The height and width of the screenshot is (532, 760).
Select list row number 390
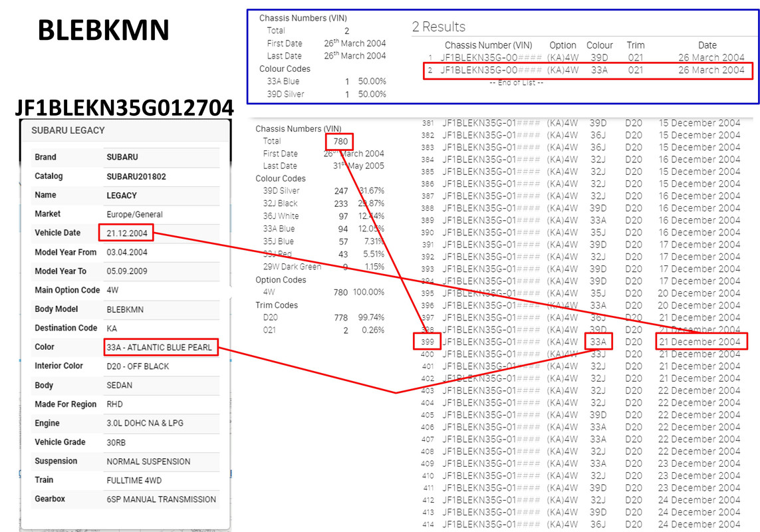580,232
